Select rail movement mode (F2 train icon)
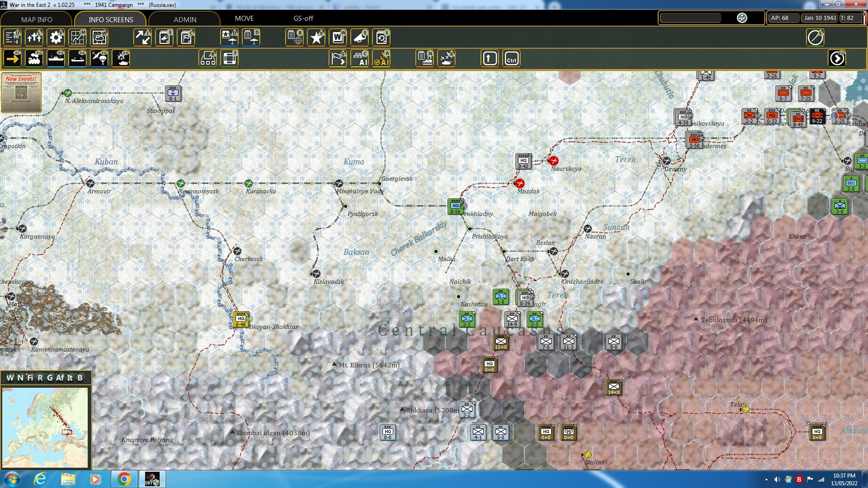 click(34, 59)
